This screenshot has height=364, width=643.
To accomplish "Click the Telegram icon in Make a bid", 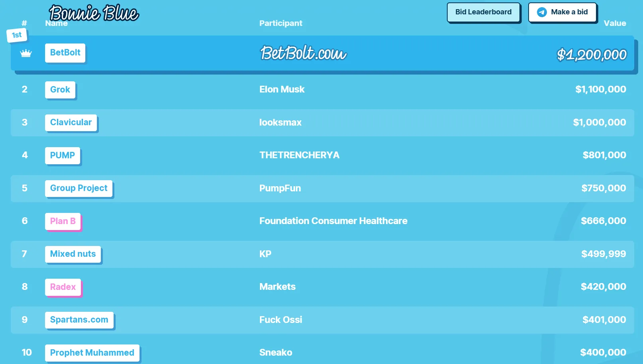I will [542, 12].
